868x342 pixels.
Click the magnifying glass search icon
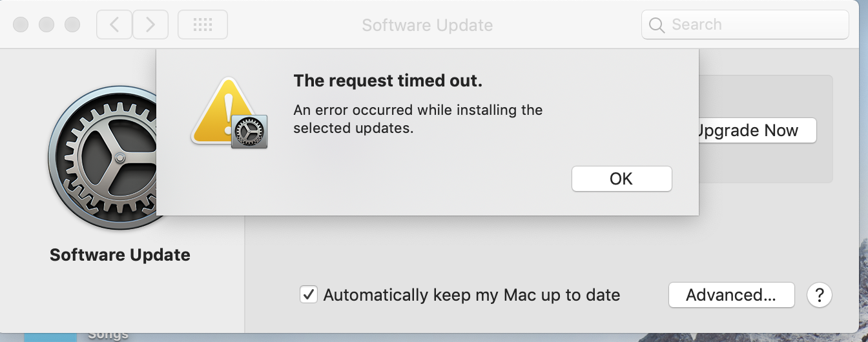657,25
